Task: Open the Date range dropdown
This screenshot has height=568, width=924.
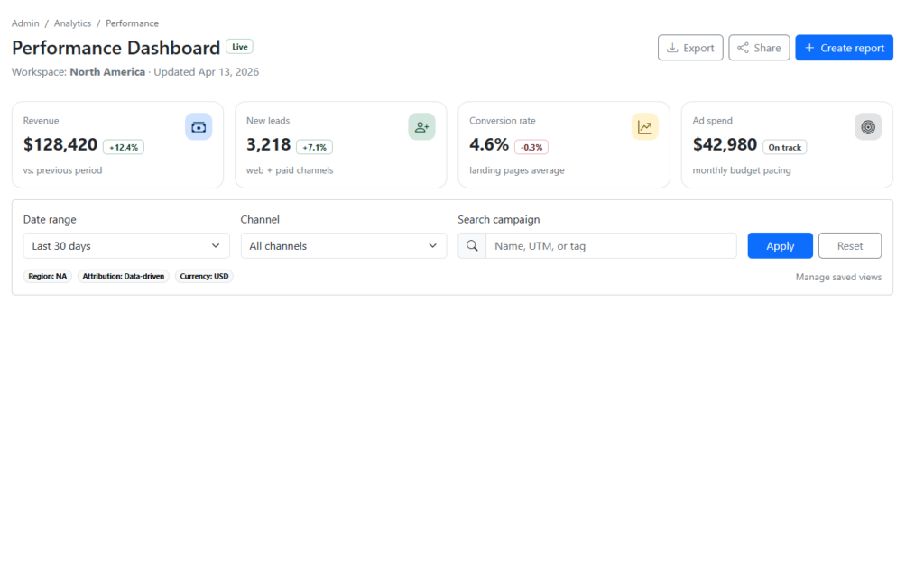Action: [126, 246]
